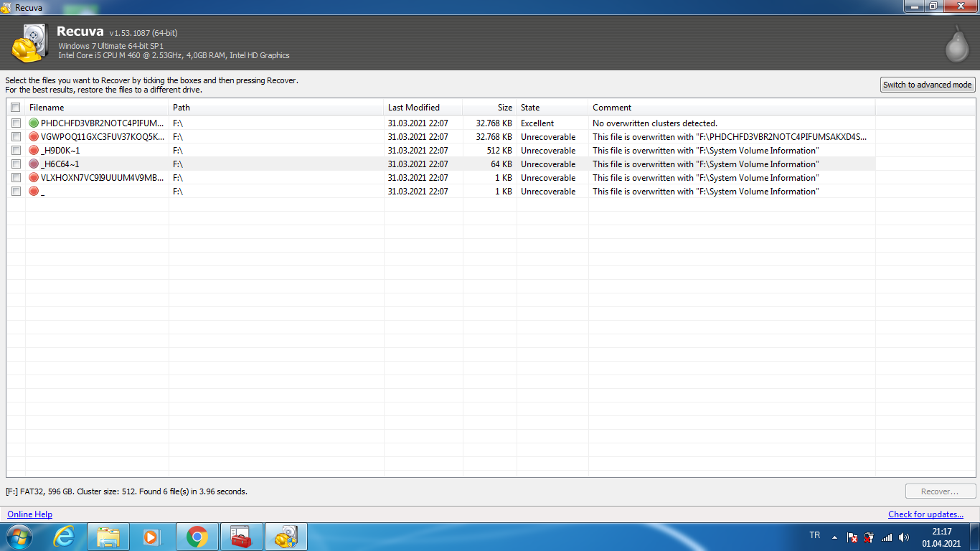This screenshot has width=980, height=551.
Task: Click the Last Modified cell of _H6C64~1
Action: (x=418, y=164)
